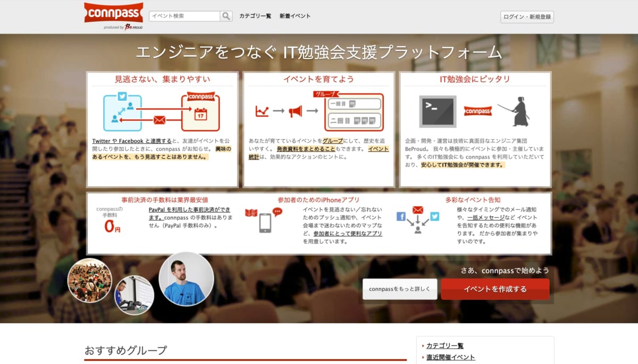Screen dimensions: 638x364
Task: Expand the カテゴリ一覧 sidebar item
Action: 445,345
